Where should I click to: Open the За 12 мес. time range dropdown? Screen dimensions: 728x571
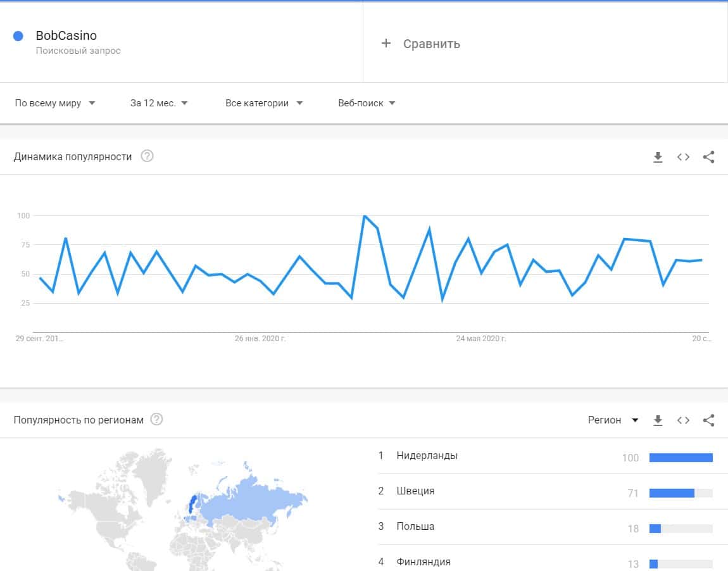click(x=159, y=103)
